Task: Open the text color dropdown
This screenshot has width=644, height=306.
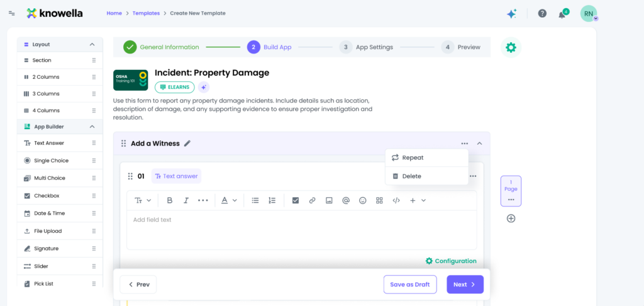Action: tap(229, 200)
